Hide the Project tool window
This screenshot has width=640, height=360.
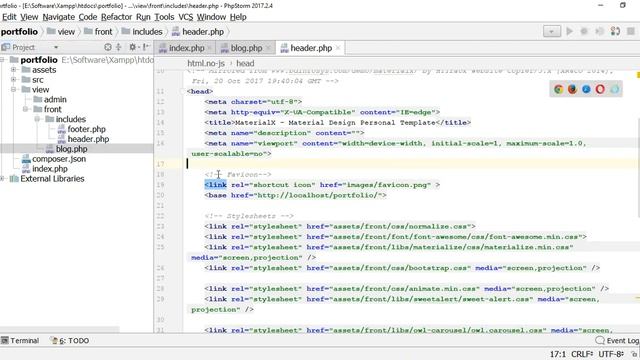pos(146,47)
